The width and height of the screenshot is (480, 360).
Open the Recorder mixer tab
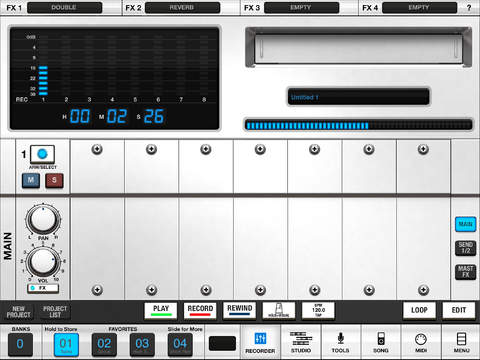(260, 342)
